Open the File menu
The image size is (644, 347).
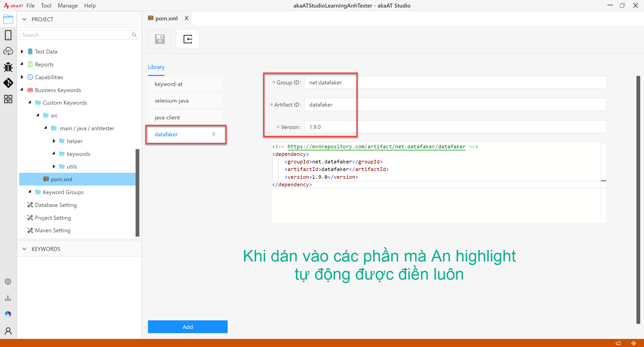[30, 6]
